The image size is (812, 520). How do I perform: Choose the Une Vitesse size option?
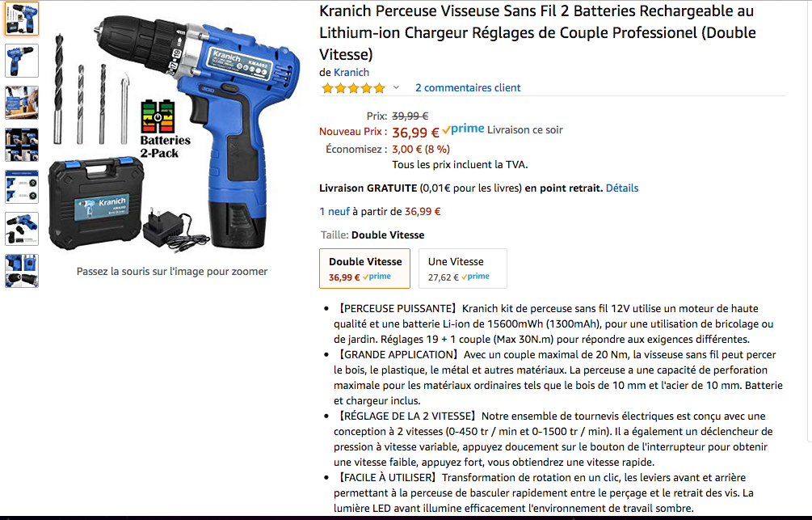(x=462, y=268)
